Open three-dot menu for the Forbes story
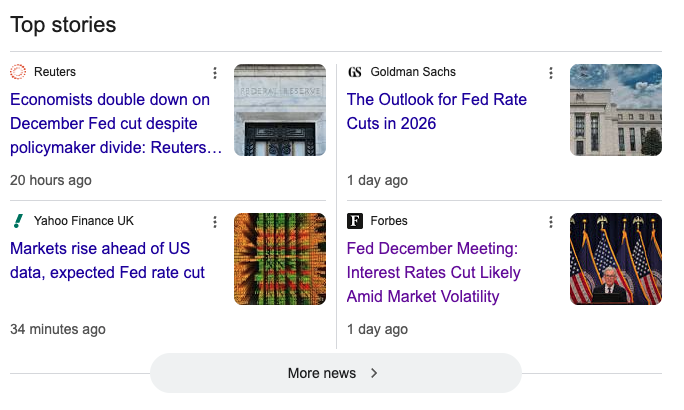Image resolution: width=684 pixels, height=410 pixels. point(550,222)
